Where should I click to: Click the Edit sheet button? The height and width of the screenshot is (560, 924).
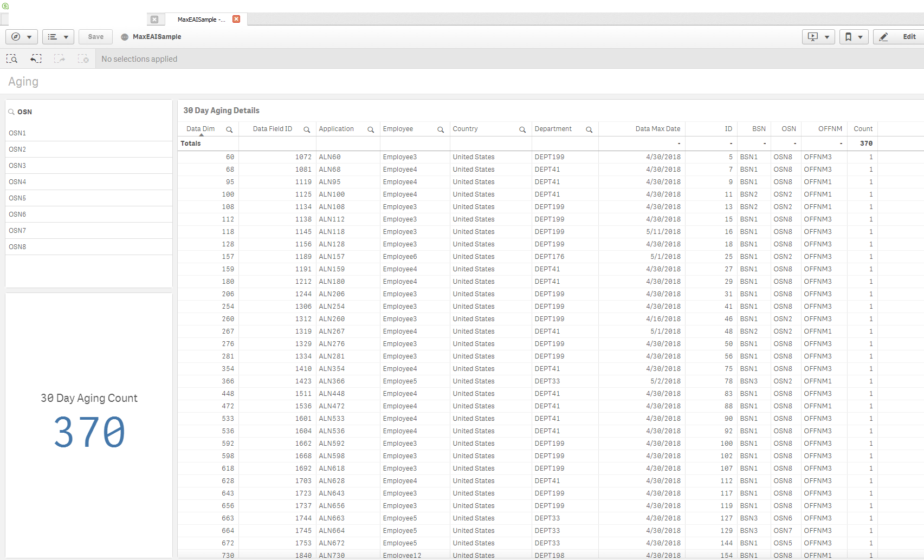pos(899,37)
